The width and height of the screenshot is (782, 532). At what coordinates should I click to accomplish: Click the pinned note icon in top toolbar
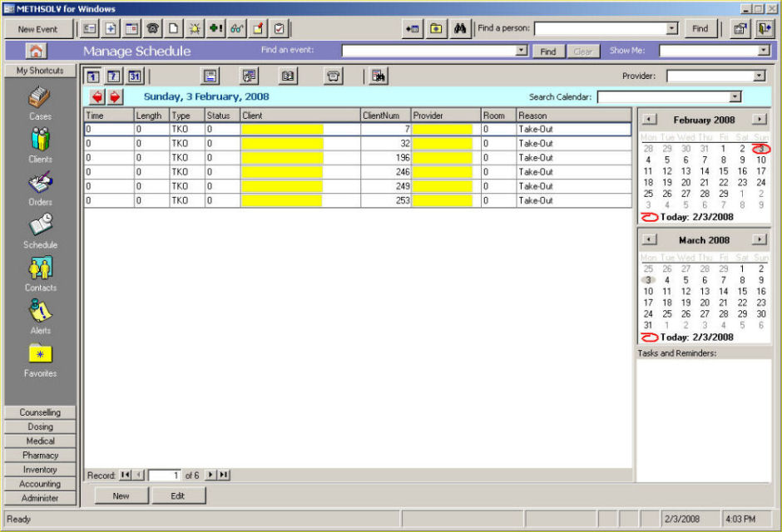259,29
